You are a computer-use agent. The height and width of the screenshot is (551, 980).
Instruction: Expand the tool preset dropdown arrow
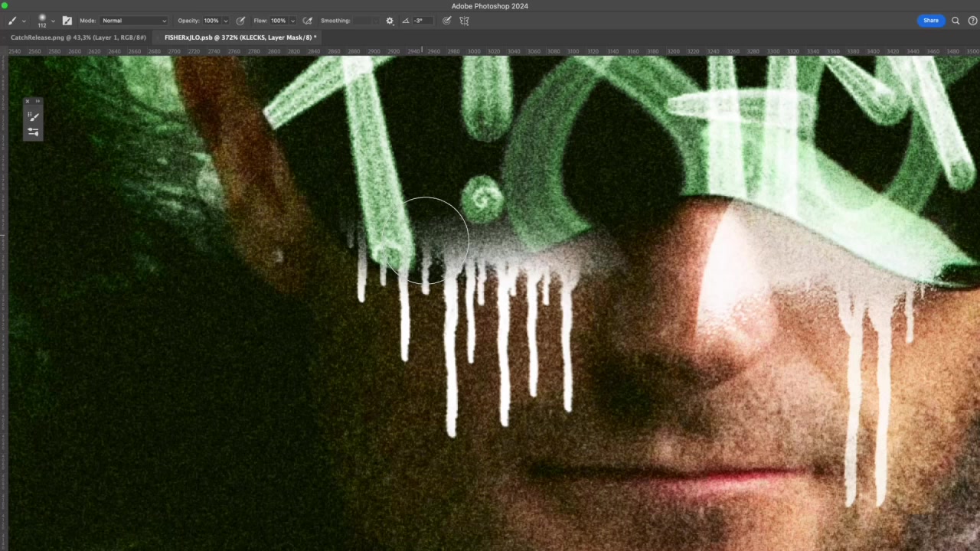[x=24, y=21]
